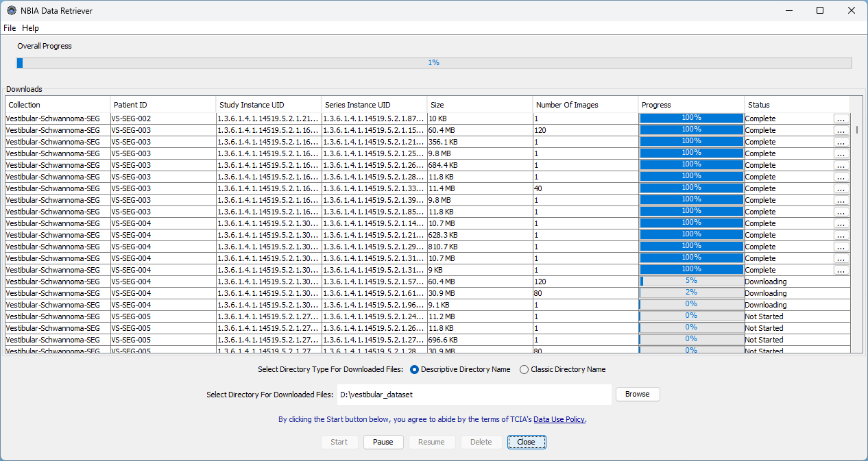Viewport: 868px width, 461px height.
Task: Select the '356.1 KB' size cell
Action: [480, 142]
